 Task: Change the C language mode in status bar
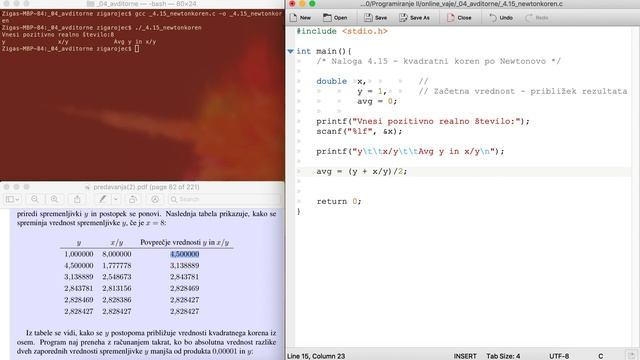600,356
